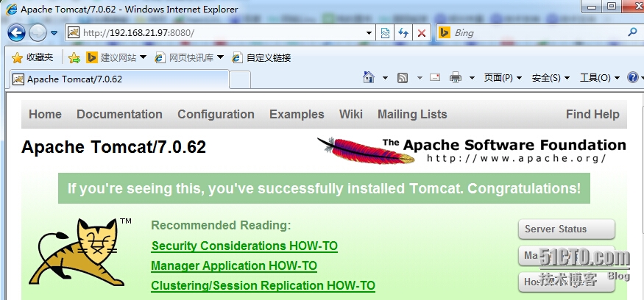
Task: Select the Apache Tomcat/7.0.62 tab
Action: tap(118, 79)
